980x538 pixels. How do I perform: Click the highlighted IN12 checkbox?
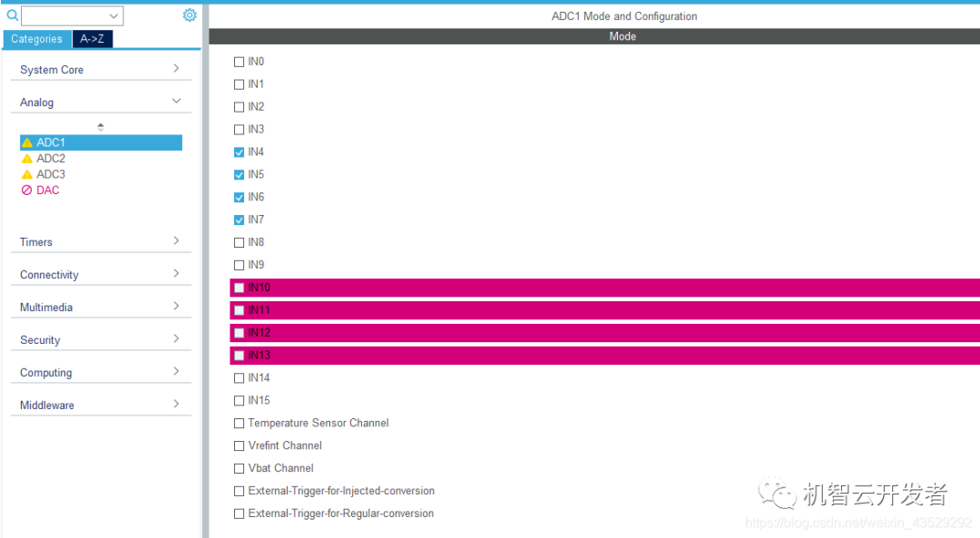239,332
